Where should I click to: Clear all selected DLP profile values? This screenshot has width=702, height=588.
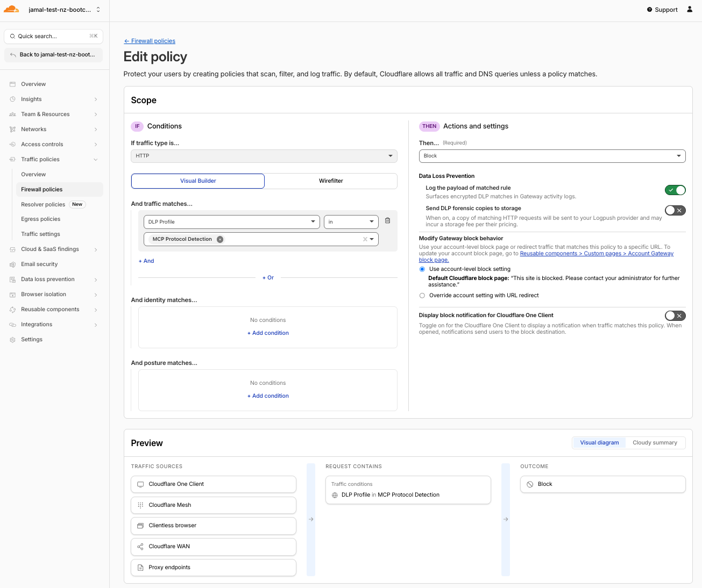point(365,239)
